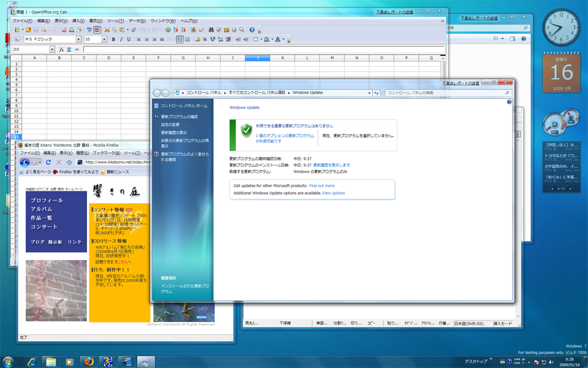588x368 pixels.
Task: Click the taskbar clock showing 9:38
Action: [569, 362]
